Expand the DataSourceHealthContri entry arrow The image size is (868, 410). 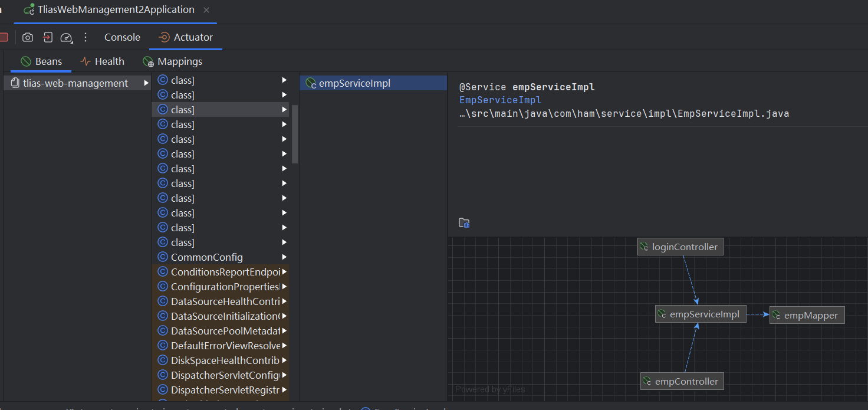tap(284, 301)
